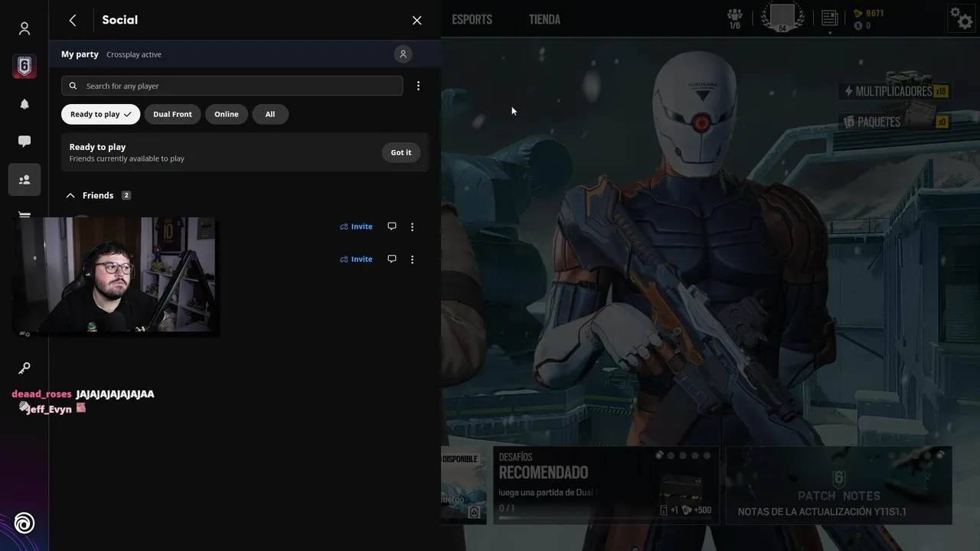Open the news feed icon in top bar

click(829, 18)
